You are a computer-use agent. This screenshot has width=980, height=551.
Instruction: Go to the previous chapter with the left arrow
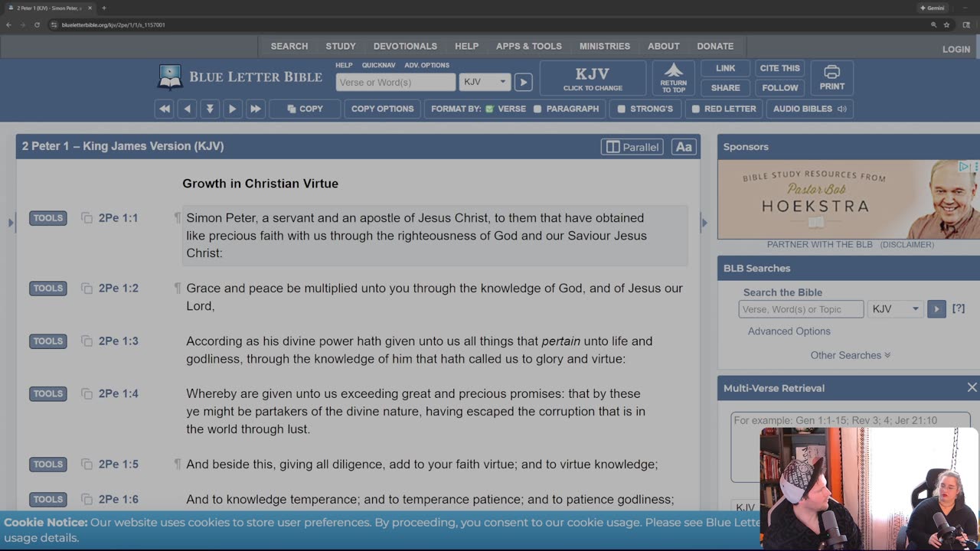[187, 109]
